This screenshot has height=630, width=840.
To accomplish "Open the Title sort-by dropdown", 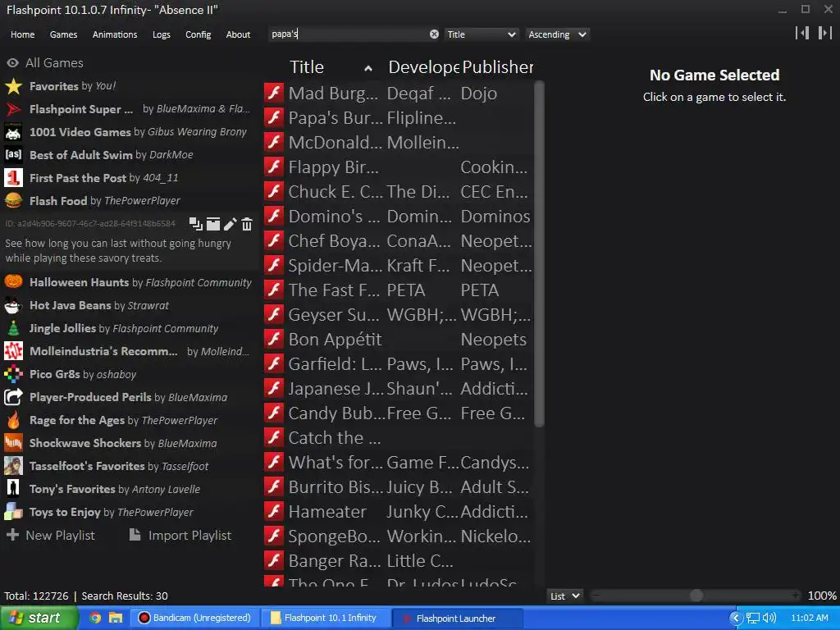I will click(x=482, y=34).
